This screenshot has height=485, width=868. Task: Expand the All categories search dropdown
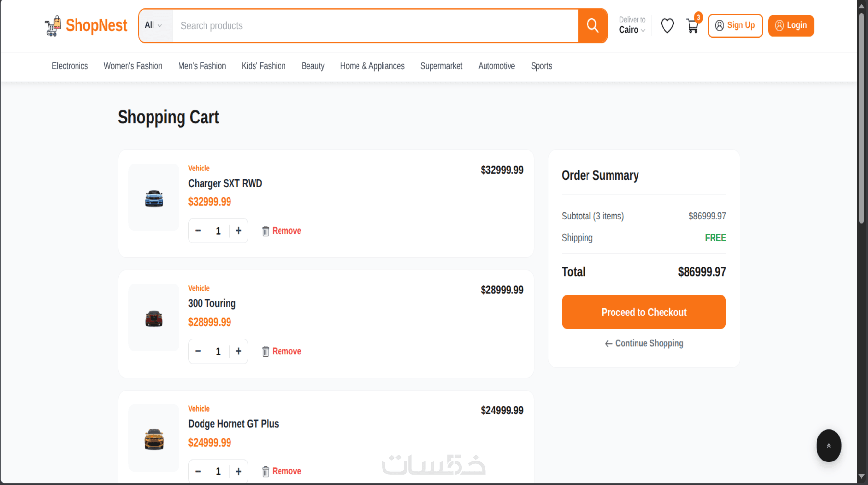153,25
